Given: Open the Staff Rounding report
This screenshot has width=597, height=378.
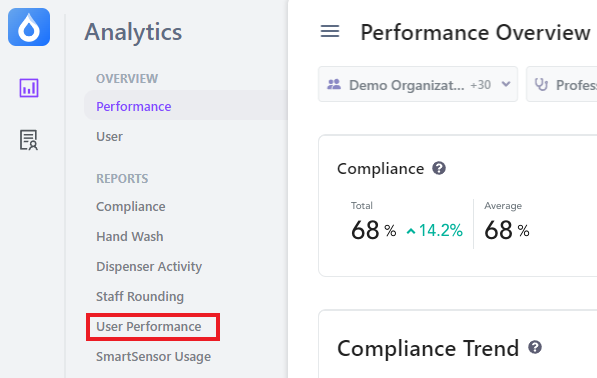Looking at the screenshot, I should pyautogui.click(x=140, y=296).
